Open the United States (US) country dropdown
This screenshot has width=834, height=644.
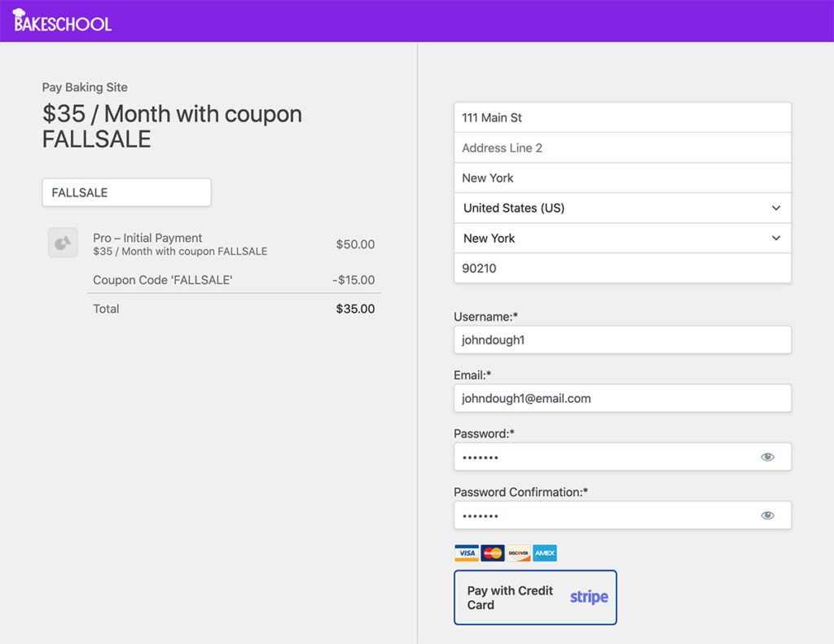(622, 208)
